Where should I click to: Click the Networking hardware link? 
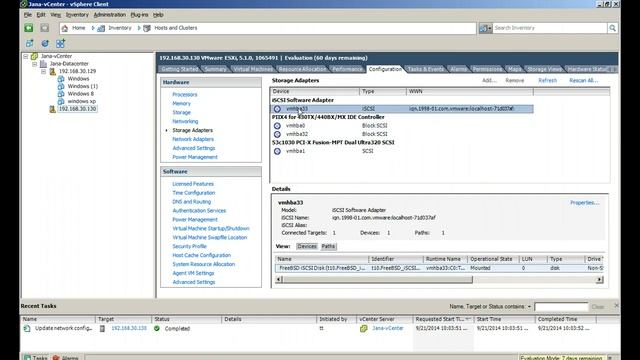tap(185, 121)
